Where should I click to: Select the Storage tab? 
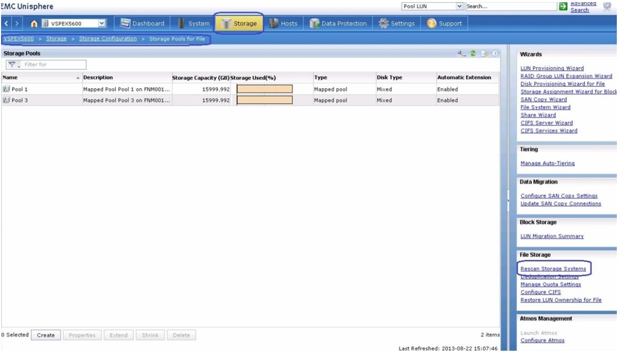239,23
